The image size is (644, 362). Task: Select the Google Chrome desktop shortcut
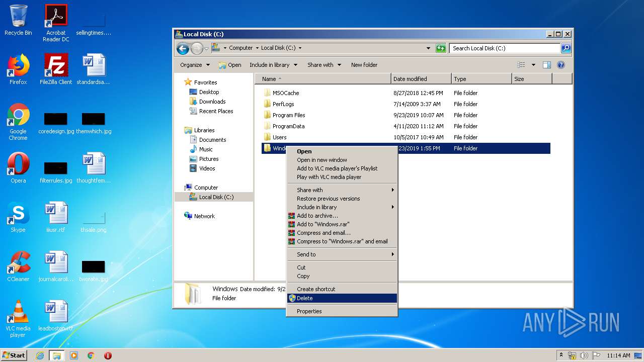click(x=18, y=122)
